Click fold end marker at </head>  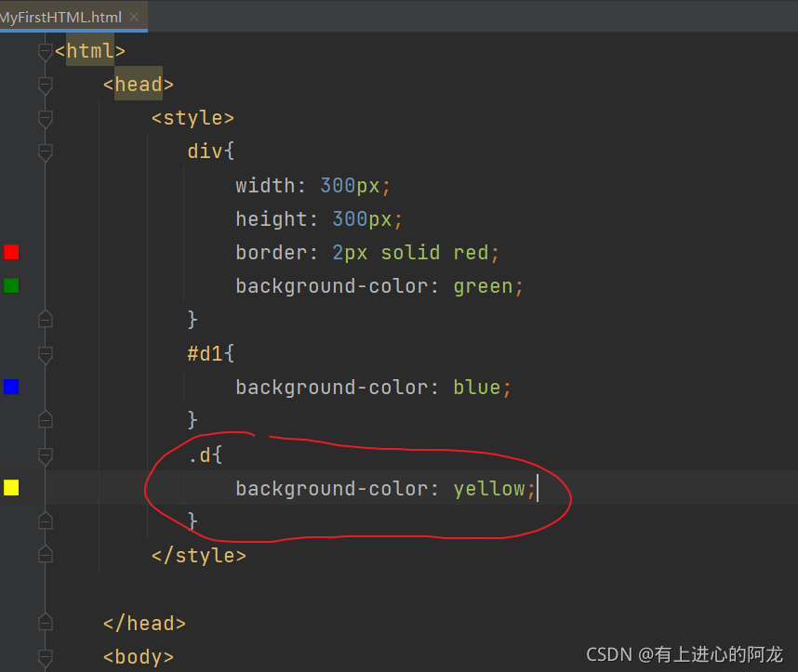(x=46, y=623)
